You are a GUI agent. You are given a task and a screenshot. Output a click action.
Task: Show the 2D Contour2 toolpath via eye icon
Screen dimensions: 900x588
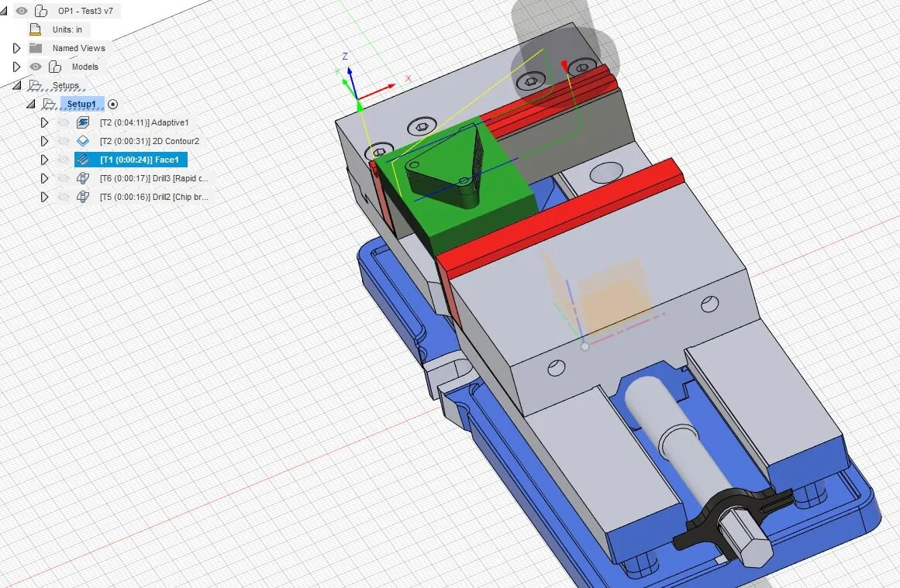point(64,140)
